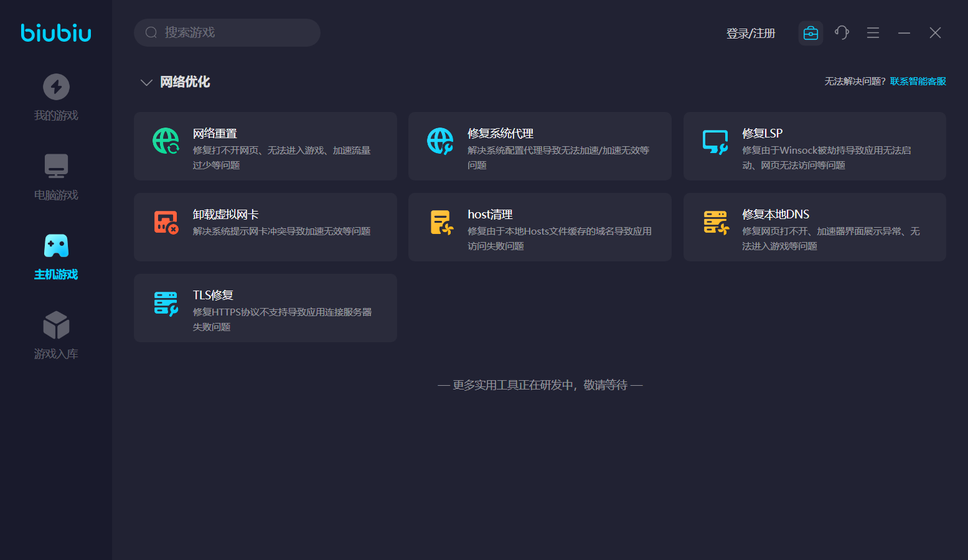Click 更多实用工具正在研发中 footer text

(x=540, y=385)
